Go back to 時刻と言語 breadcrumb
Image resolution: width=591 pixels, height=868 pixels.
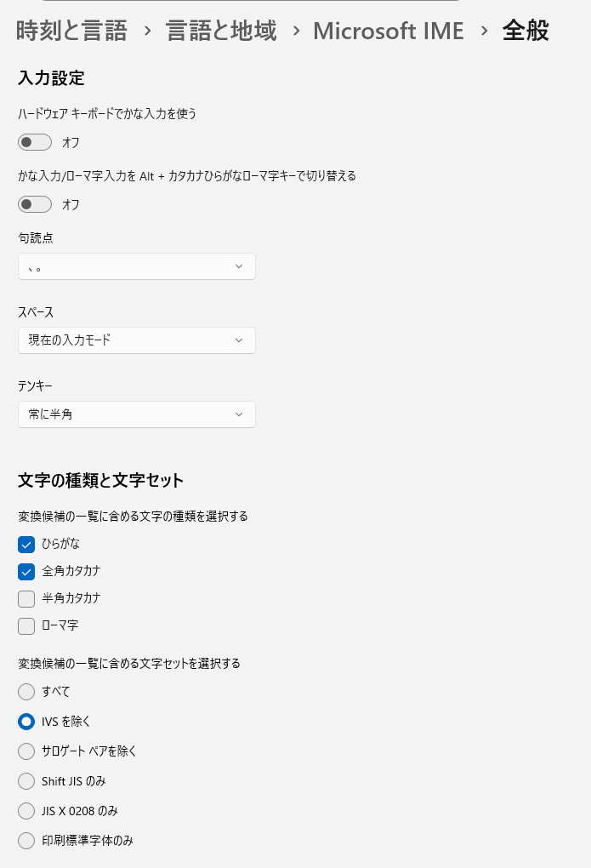[x=71, y=31]
